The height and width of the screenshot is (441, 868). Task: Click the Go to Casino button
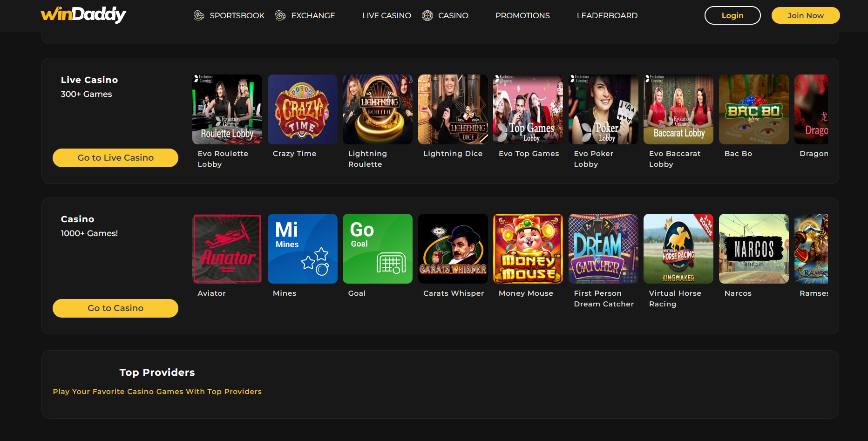[x=115, y=308]
